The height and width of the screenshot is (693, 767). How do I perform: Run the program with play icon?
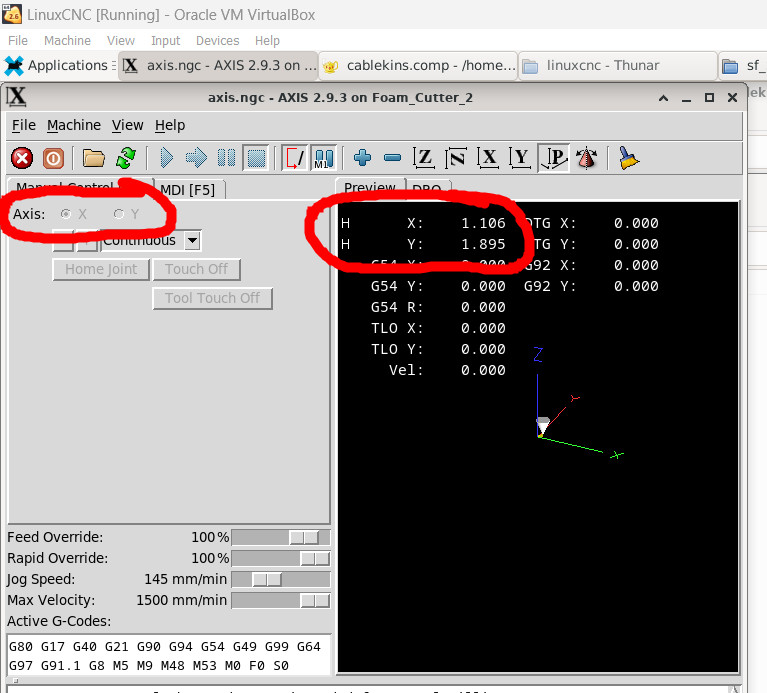(x=167, y=158)
